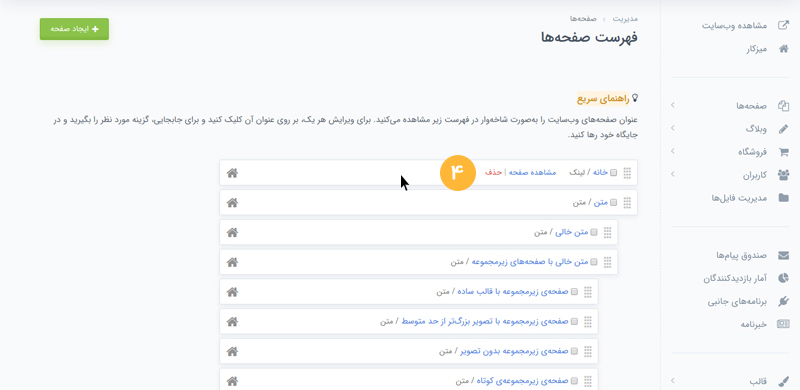
Task: Click the فروشگاه cart icon in sidebar
Action: pyautogui.click(x=783, y=152)
